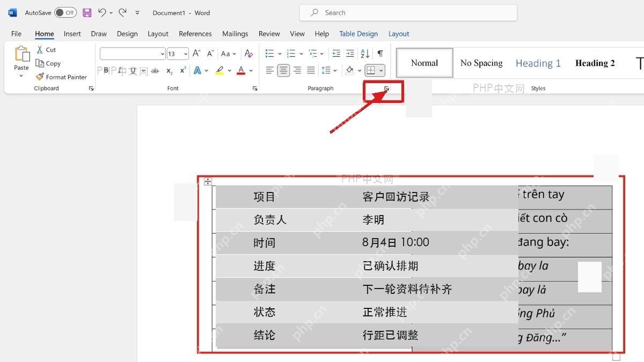644x362 pixels.
Task: Toggle the AutoSave switch
Action: [65, 12]
